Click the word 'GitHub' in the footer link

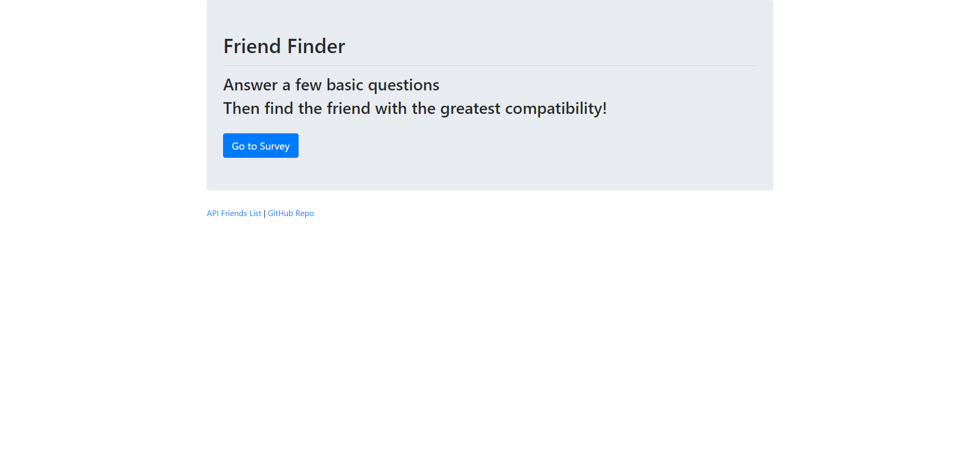[x=281, y=213]
